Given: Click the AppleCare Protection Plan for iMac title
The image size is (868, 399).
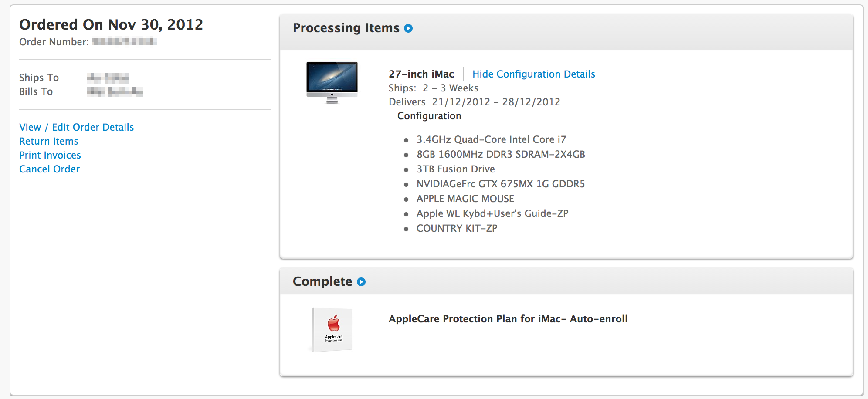Looking at the screenshot, I should [508, 319].
